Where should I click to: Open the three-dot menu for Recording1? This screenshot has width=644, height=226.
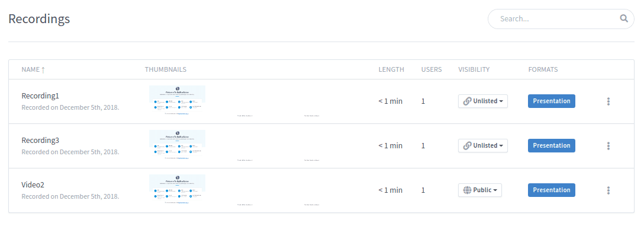pyautogui.click(x=608, y=101)
